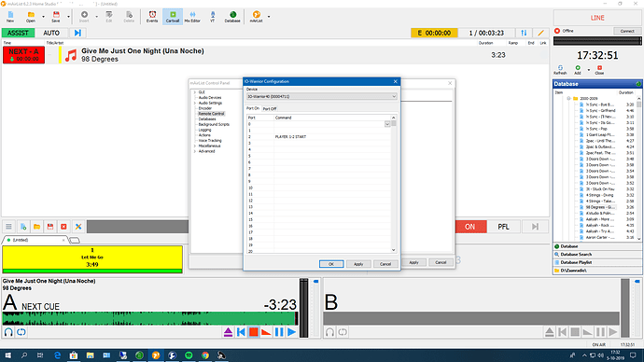Toggle headphones PFL on Player A
The image size is (644, 362).
pos(8,332)
